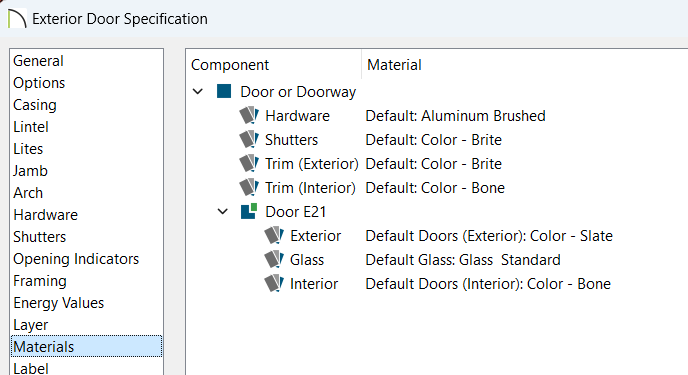
Task: Select the Shutters component row in the tree
Action: click(291, 140)
